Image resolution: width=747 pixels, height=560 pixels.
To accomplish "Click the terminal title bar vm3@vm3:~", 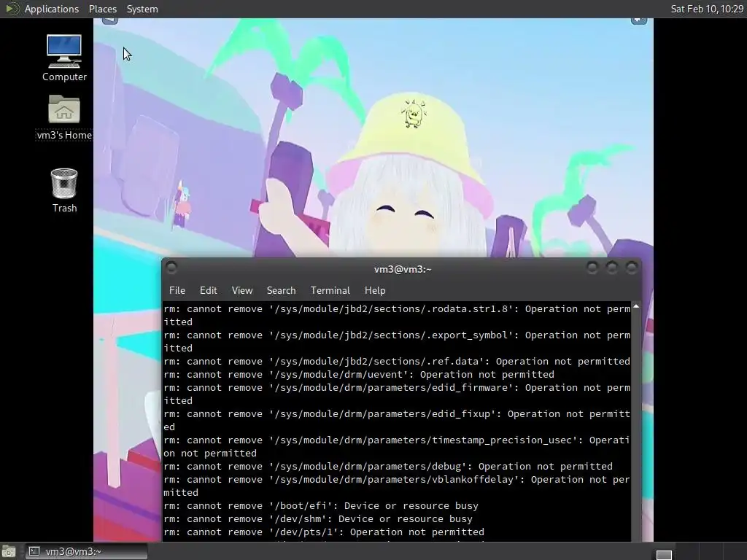I will coord(403,270).
